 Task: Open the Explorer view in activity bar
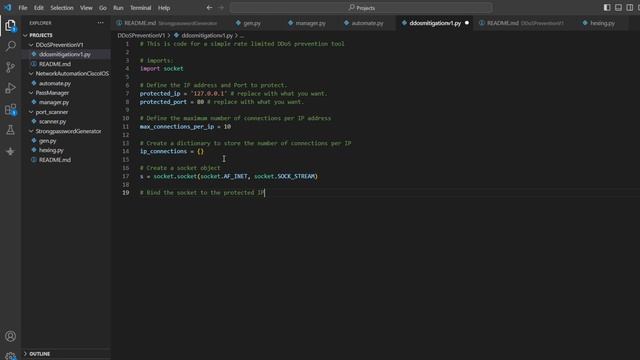click(x=10, y=26)
